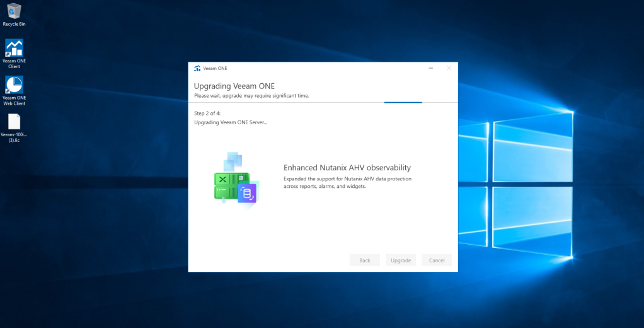
Task: Click the 'Expanded the support for Nutanix' description
Action: [x=347, y=182]
